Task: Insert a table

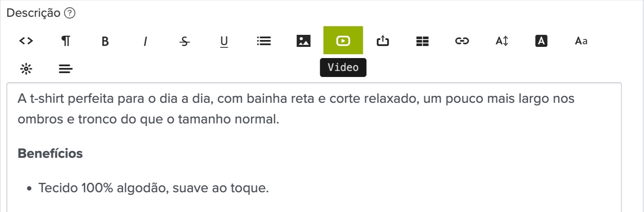Action: (423, 41)
